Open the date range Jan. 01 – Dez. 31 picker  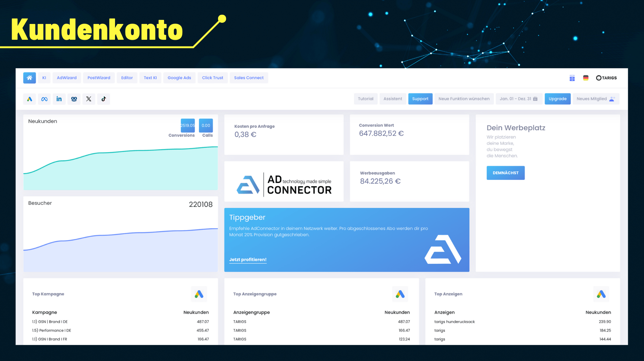point(518,98)
